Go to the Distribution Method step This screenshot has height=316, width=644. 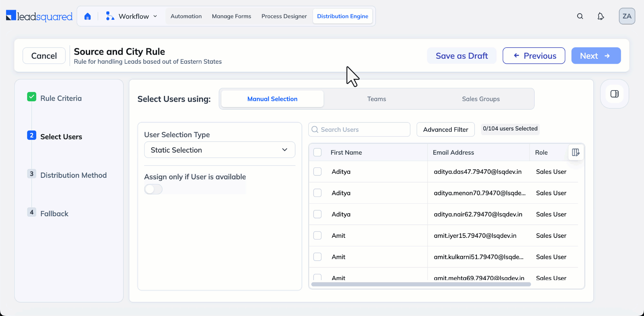(x=73, y=175)
